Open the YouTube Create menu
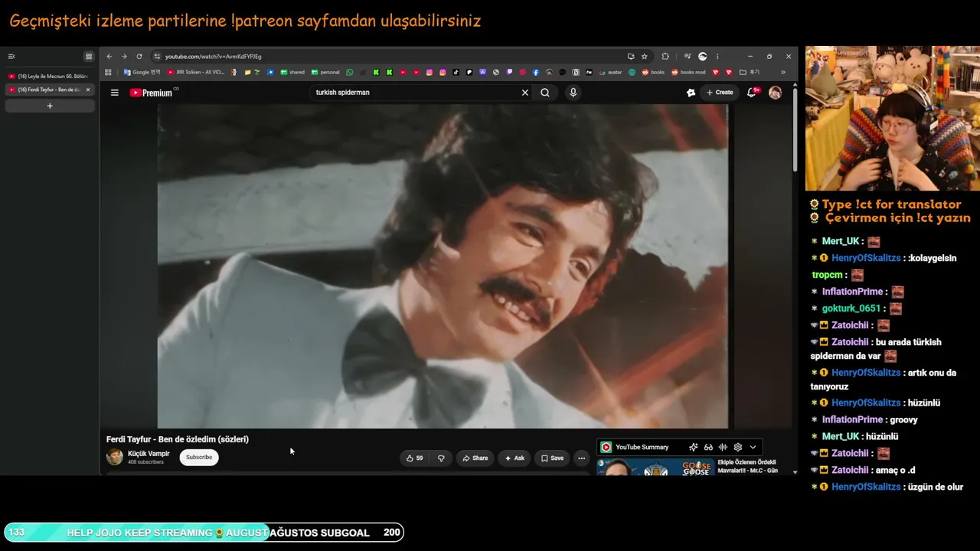980x551 pixels. pyautogui.click(x=720, y=93)
